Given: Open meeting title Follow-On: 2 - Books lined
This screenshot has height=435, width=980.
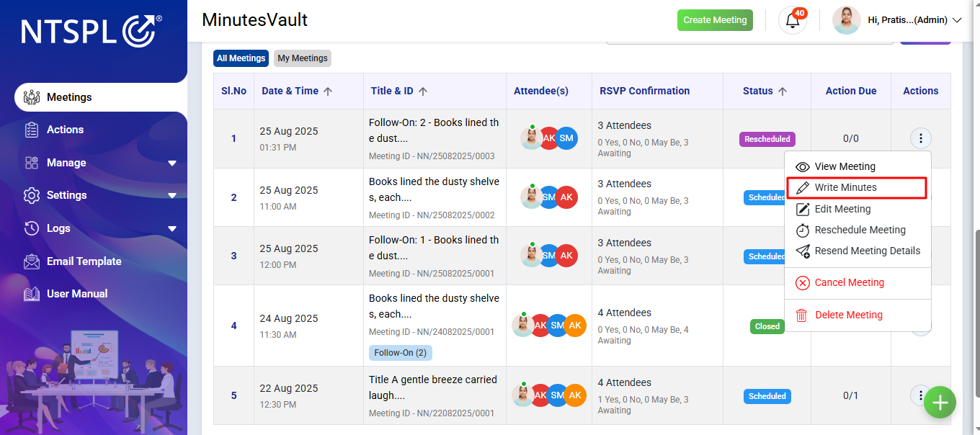Looking at the screenshot, I should point(434,130).
